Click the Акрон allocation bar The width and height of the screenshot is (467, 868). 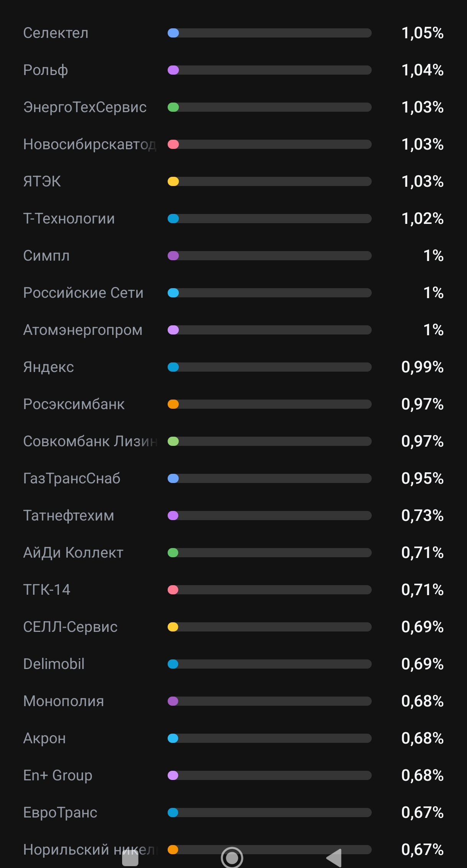pyautogui.click(x=269, y=738)
